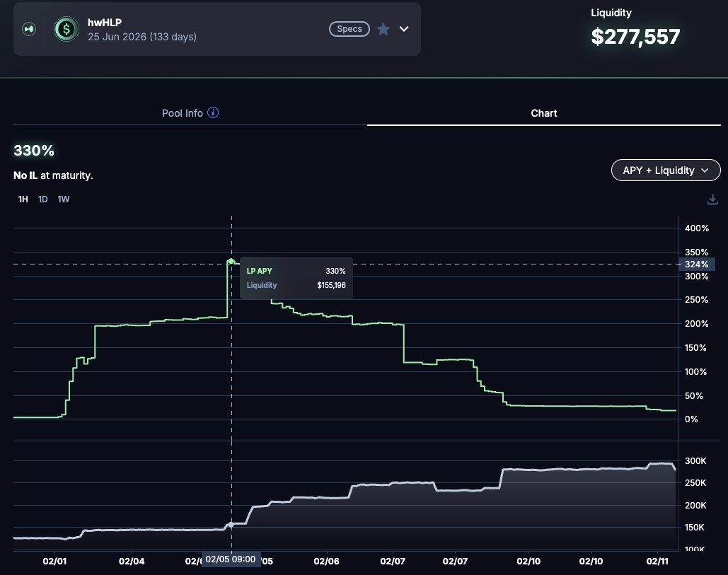This screenshot has height=575, width=728.
Task: Click the 200% y-axis label
Action: pyautogui.click(x=696, y=323)
